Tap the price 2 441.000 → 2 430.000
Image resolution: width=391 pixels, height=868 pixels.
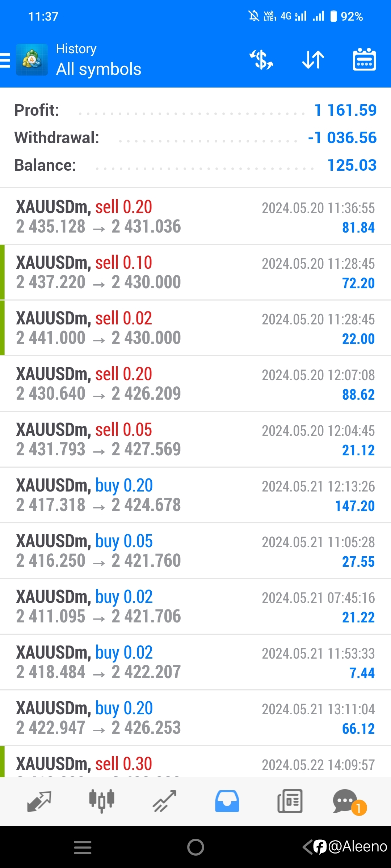(98, 338)
